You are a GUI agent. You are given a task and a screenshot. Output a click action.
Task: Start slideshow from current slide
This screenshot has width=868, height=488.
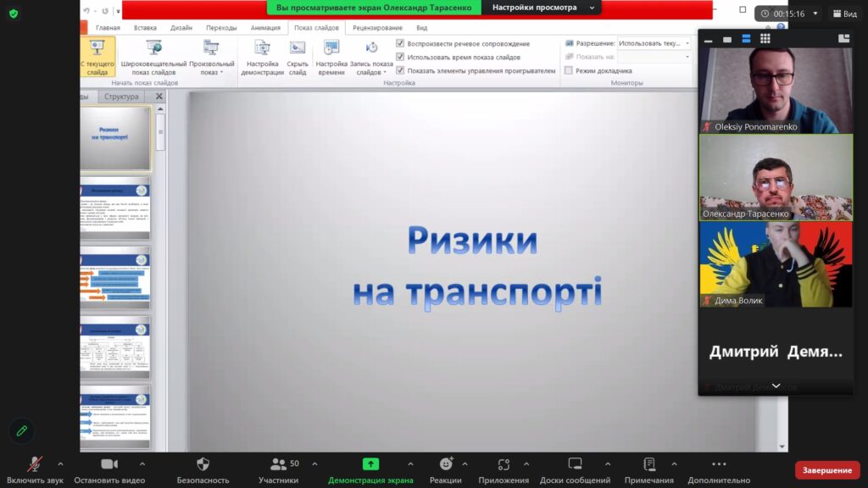click(97, 57)
